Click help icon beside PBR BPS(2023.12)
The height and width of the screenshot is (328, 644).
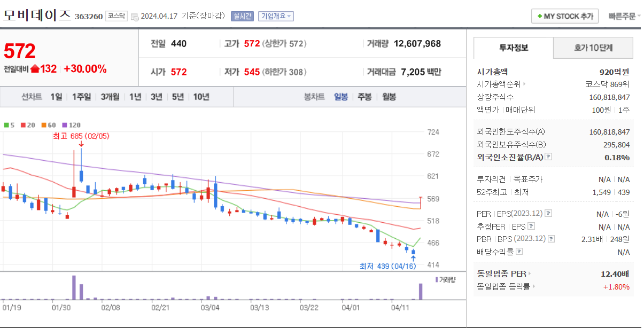click(x=552, y=239)
